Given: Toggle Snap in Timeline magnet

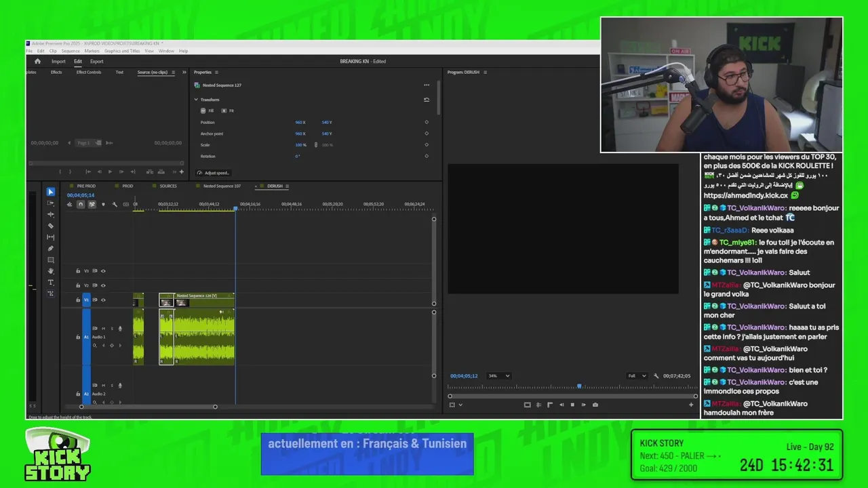Looking at the screenshot, I should (81, 204).
